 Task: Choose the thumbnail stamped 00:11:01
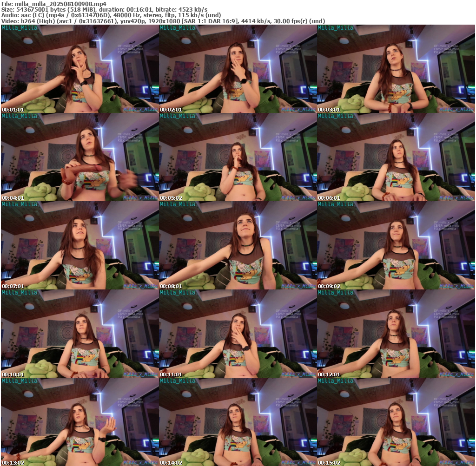point(238,334)
